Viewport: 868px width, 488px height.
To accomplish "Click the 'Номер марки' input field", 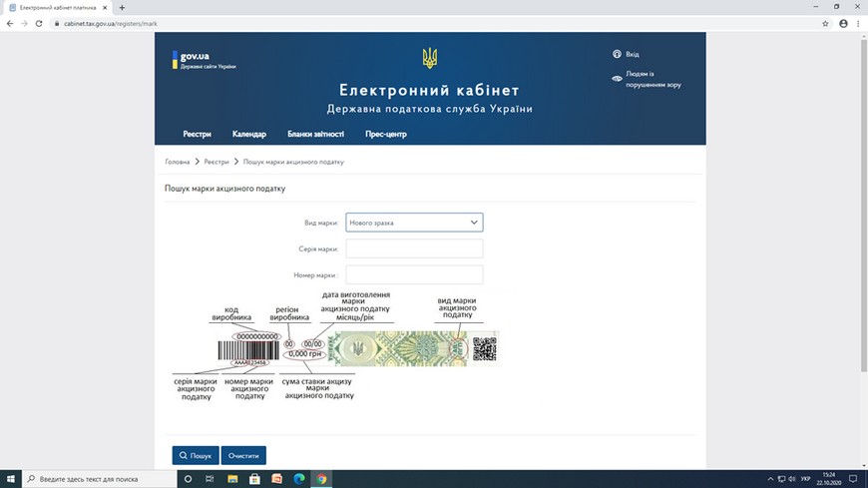I will coord(414,274).
